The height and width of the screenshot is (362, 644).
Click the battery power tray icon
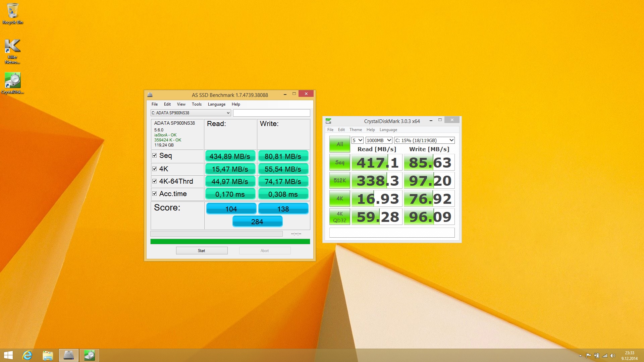coord(596,356)
